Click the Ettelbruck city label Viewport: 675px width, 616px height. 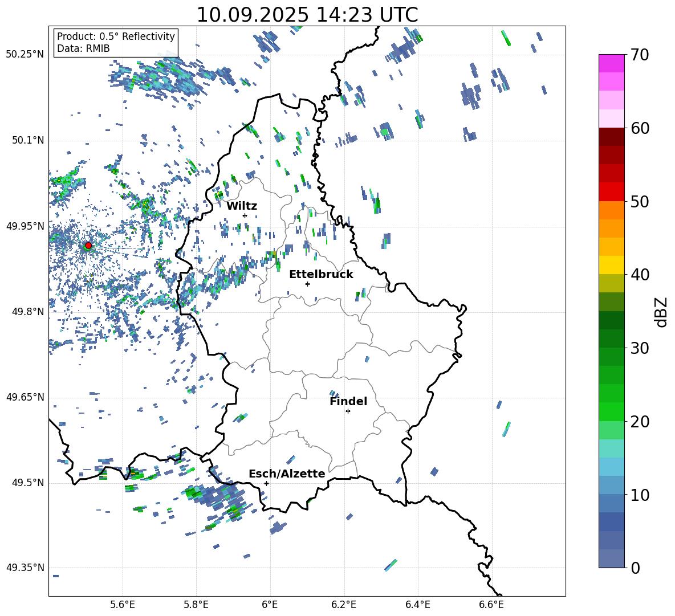click(321, 275)
